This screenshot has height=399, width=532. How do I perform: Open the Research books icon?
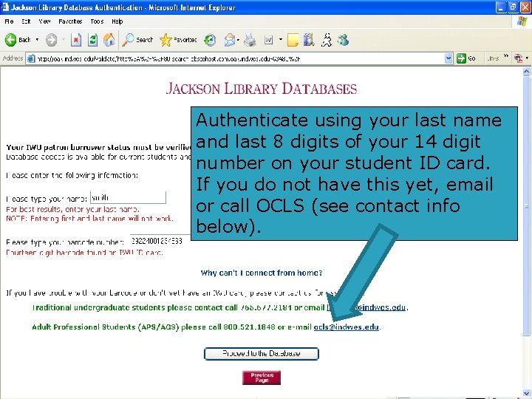click(309, 40)
